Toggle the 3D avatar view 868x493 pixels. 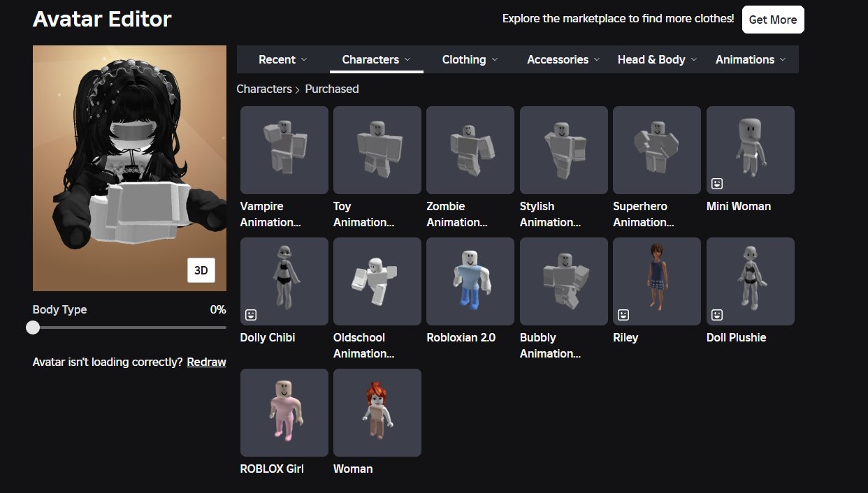pos(201,271)
